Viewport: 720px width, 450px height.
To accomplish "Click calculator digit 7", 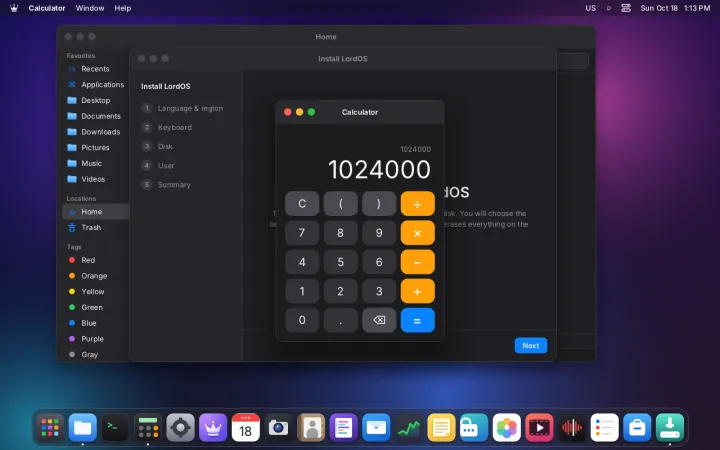I will coord(302,233).
